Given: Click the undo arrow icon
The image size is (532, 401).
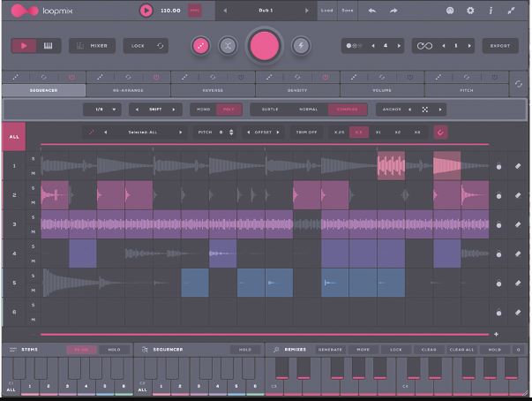Looking at the screenshot, I should 372,11.
